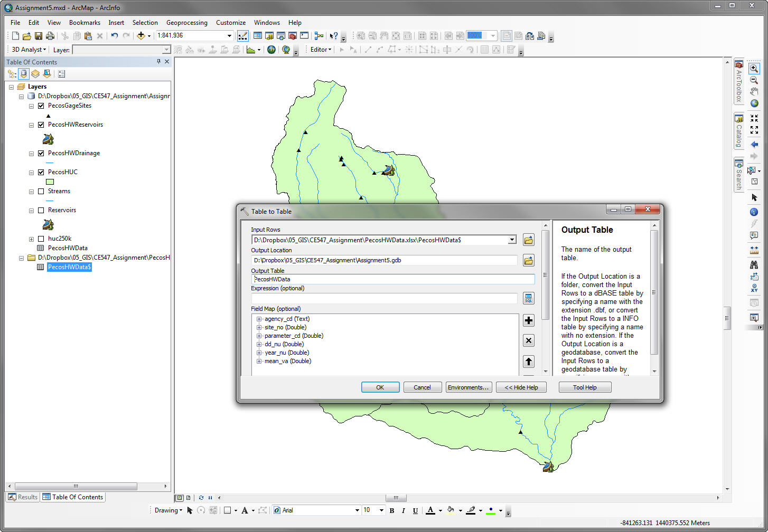Click the Output Table name field
768x532 pixels.
[x=393, y=279]
